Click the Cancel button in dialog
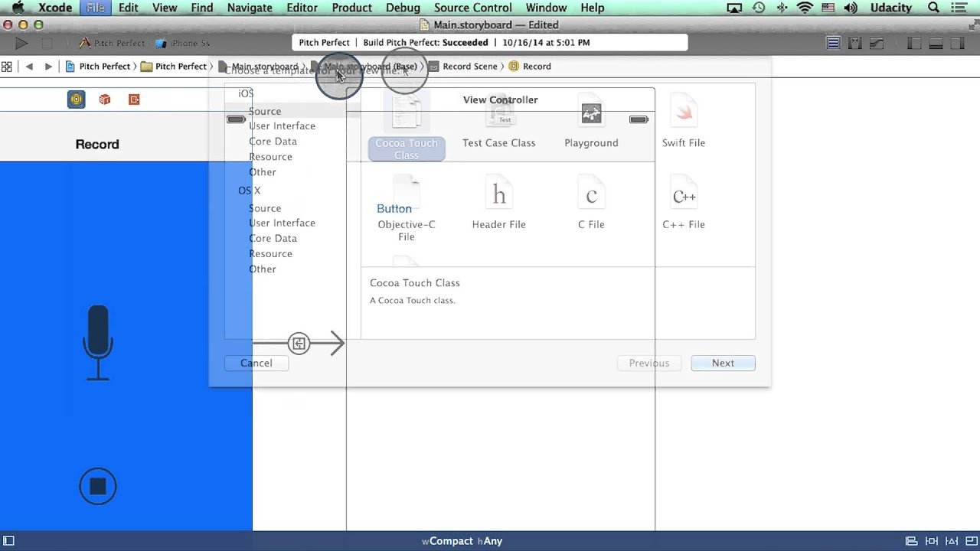 click(x=256, y=364)
